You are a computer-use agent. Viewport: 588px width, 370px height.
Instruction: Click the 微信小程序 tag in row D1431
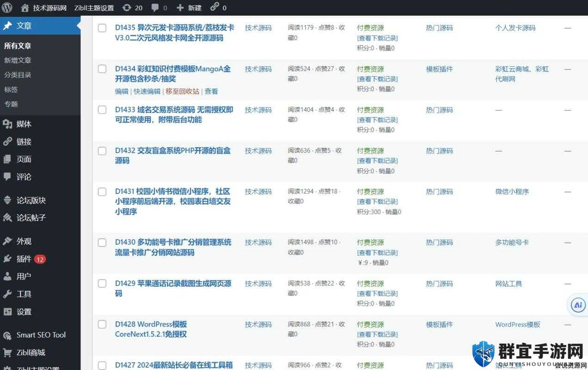[512, 191]
